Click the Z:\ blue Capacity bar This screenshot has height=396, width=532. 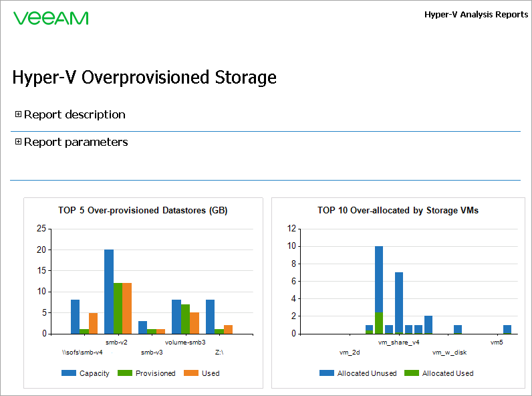(211, 317)
